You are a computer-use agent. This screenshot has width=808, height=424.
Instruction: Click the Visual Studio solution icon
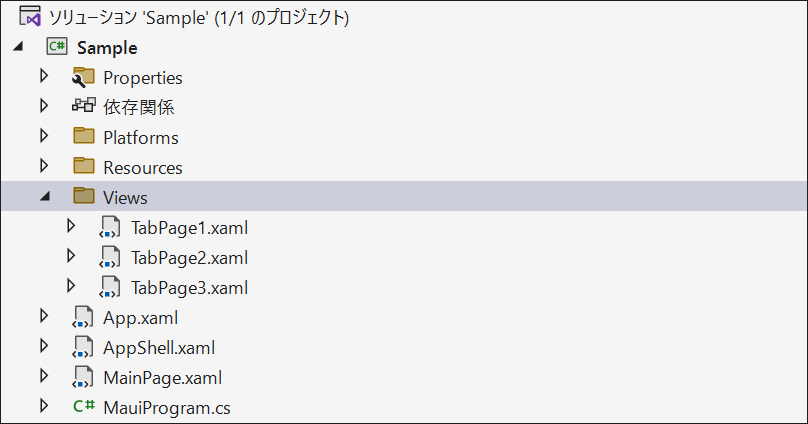point(30,16)
